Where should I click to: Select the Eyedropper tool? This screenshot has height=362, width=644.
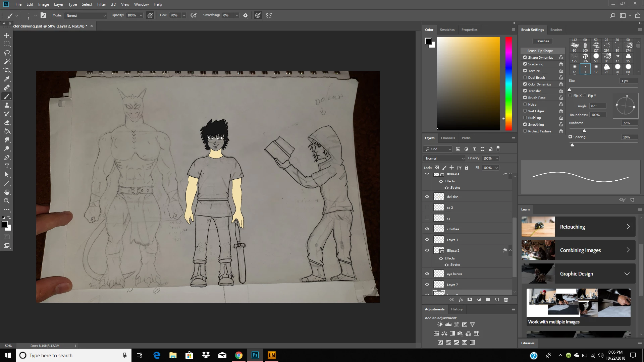(x=7, y=79)
